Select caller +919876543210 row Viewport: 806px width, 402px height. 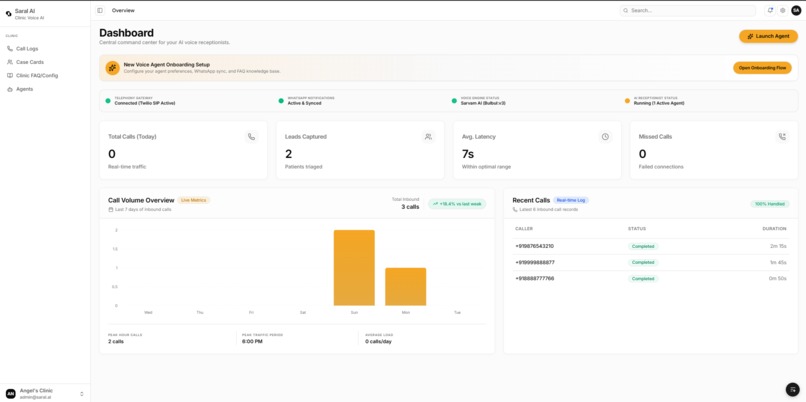[x=651, y=246]
